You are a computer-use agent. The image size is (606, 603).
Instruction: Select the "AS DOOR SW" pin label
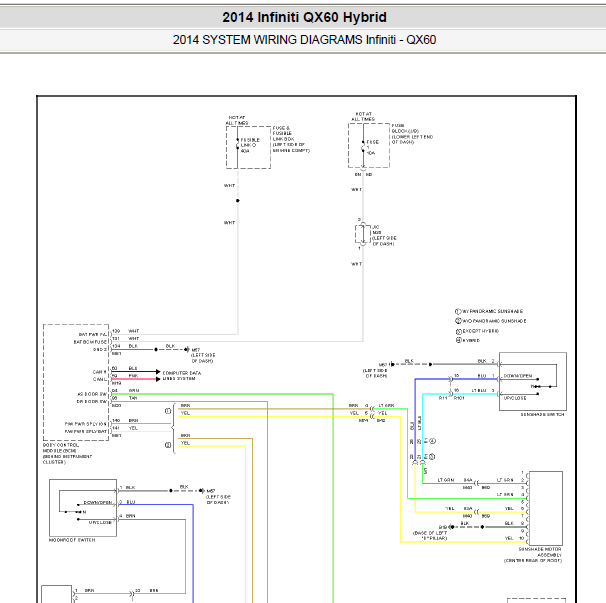92,394
